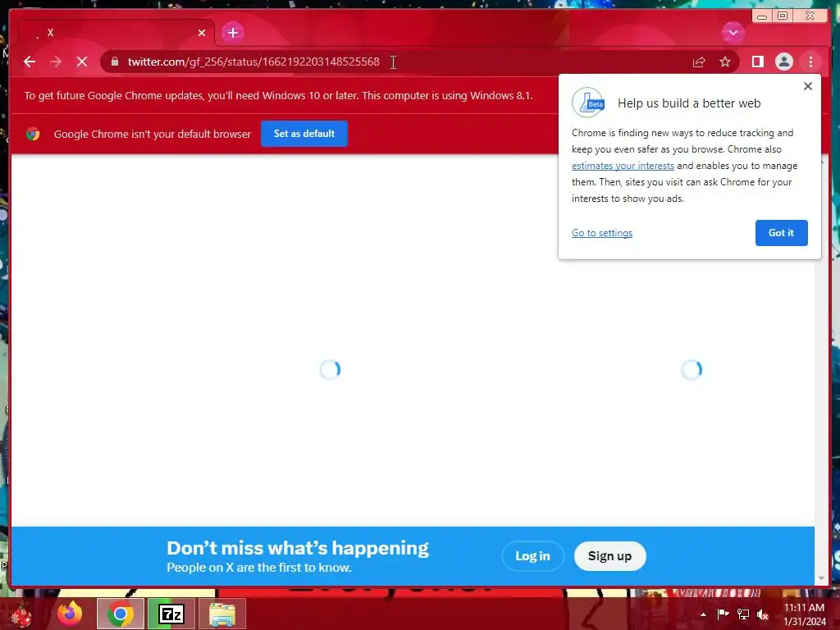This screenshot has width=840, height=630.
Task: Open Firefox from the taskbar
Action: 70,614
